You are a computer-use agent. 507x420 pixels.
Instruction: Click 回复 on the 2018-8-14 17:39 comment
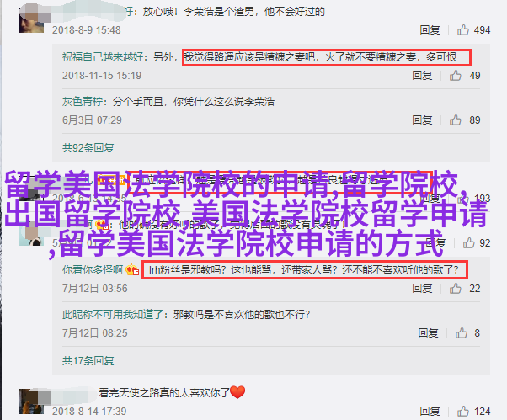pyautogui.click(x=430, y=412)
